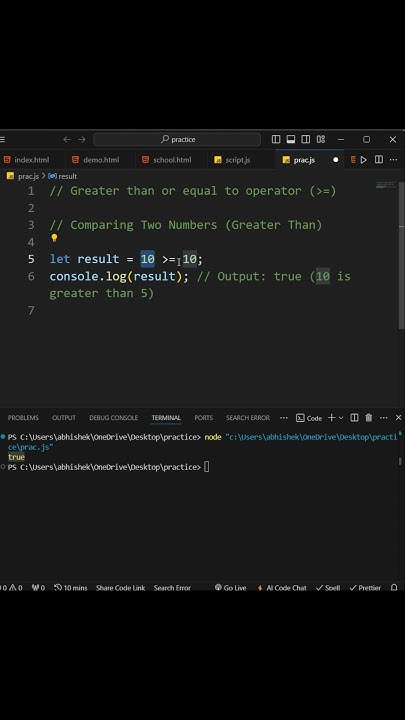Click the Prettier formatter status item
Image resolution: width=405 pixels, height=720 pixels.
coord(365,588)
